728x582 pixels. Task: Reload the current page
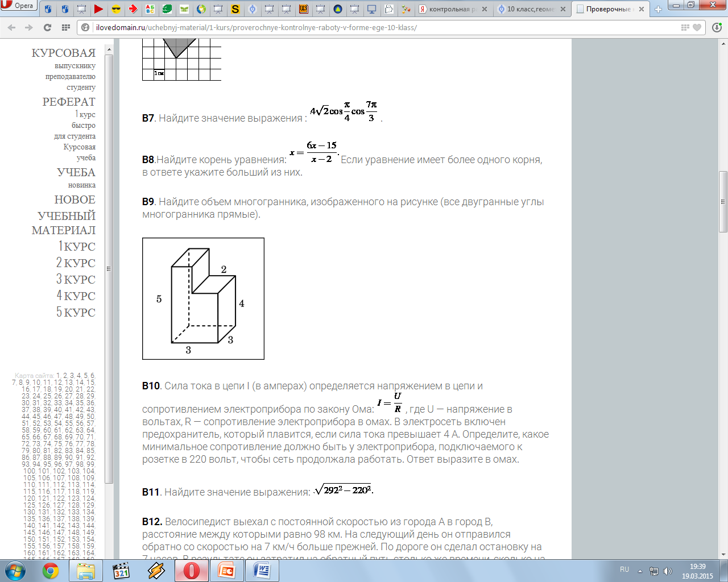click(48, 27)
